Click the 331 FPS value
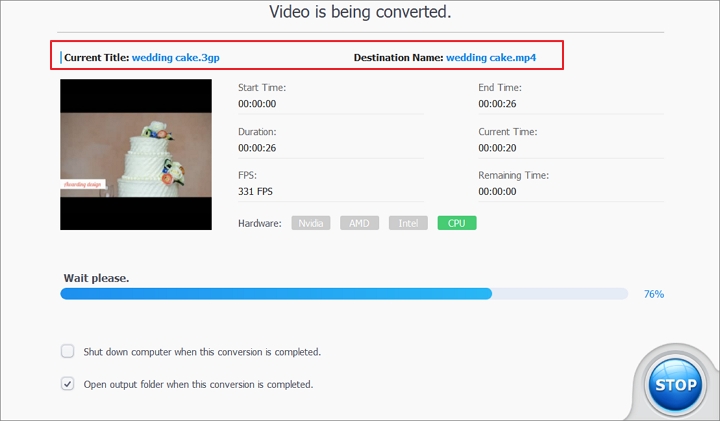The width and height of the screenshot is (720, 421). 255,191
